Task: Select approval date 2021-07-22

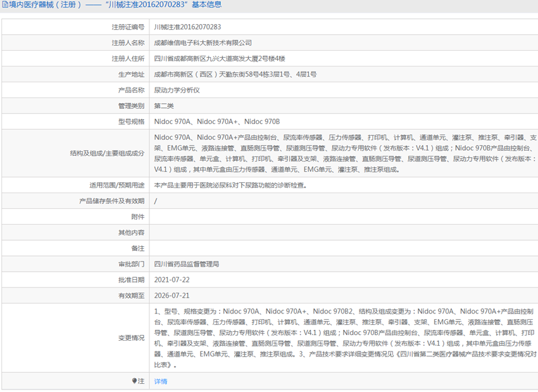Action: point(172,280)
